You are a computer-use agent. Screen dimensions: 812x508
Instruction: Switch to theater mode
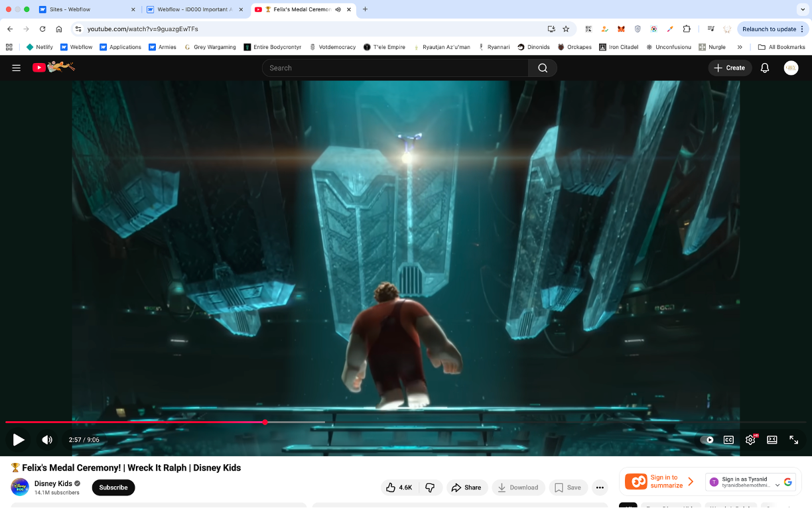pos(772,440)
